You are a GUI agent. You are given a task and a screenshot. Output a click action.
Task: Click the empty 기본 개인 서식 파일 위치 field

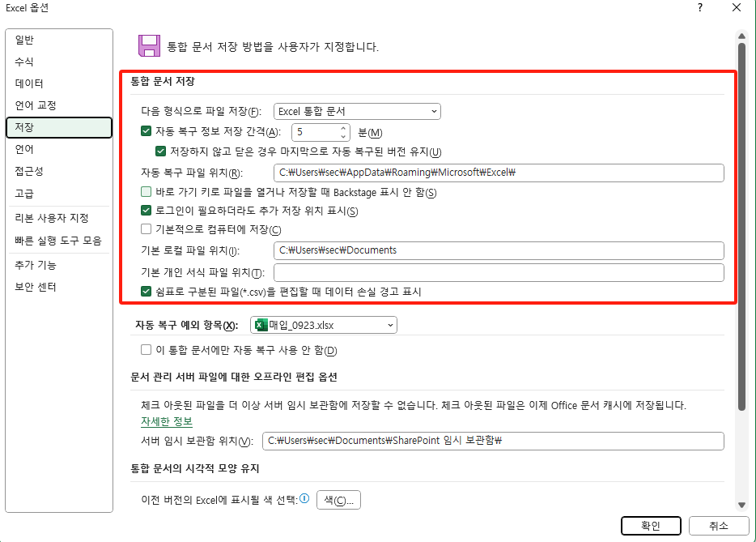[x=499, y=273]
